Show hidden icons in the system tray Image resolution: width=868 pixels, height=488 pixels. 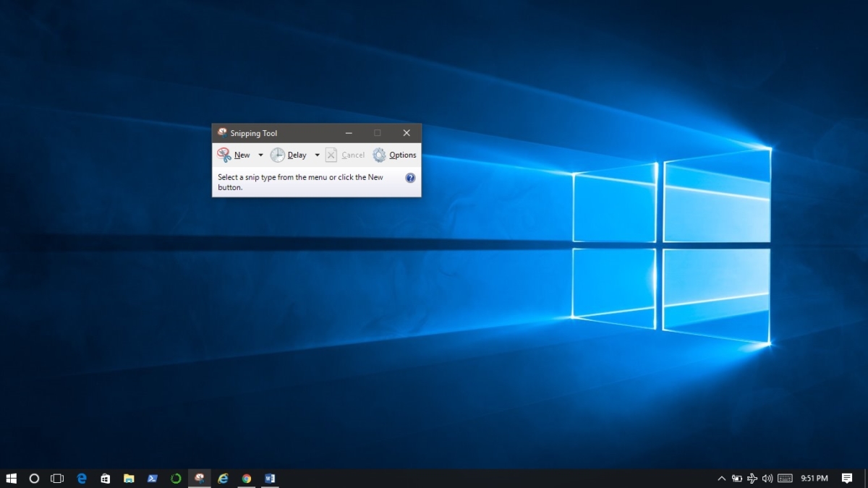[x=721, y=478]
